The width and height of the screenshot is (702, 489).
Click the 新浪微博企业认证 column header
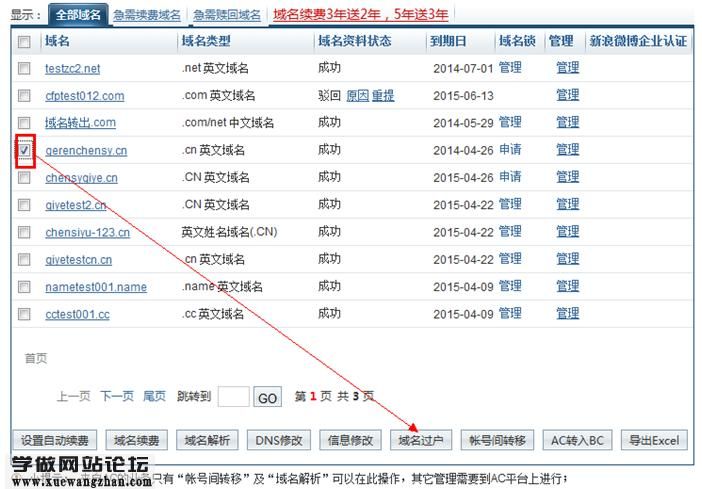point(638,41)
